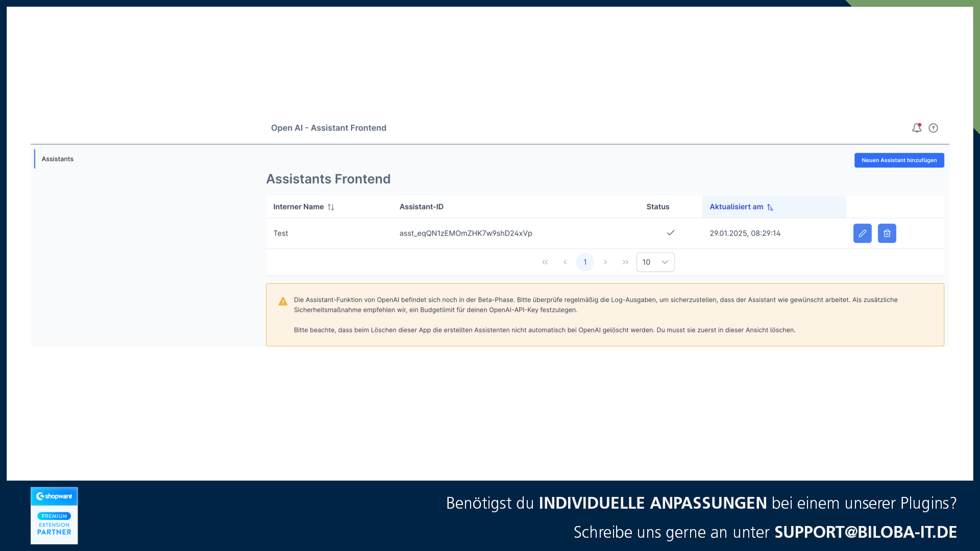Screen dimensions: 980x551
Task: Click the warning triangle icon in notice
Action: pyautogui.click(x=283, y=301)
